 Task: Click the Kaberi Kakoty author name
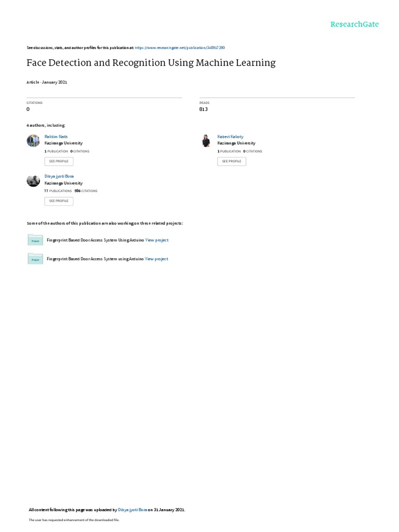tap(230, 137)
